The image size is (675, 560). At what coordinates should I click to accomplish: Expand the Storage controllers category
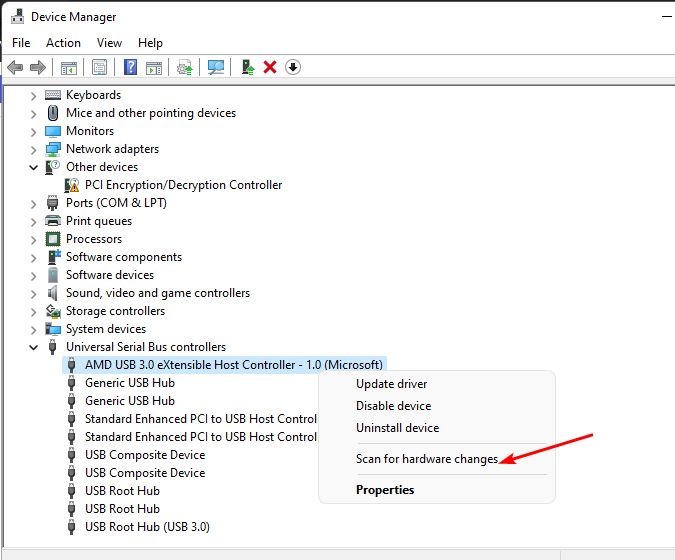pos(34,312)
